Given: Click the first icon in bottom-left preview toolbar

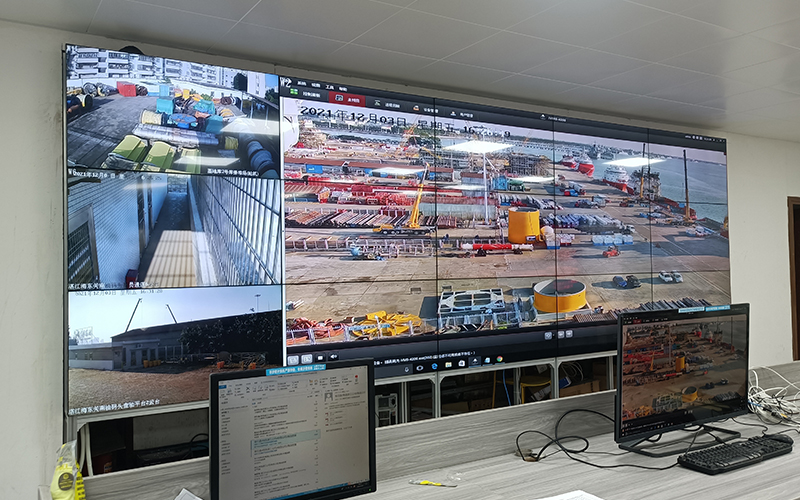Looking at the screenshot, I should tap(293, 358).
